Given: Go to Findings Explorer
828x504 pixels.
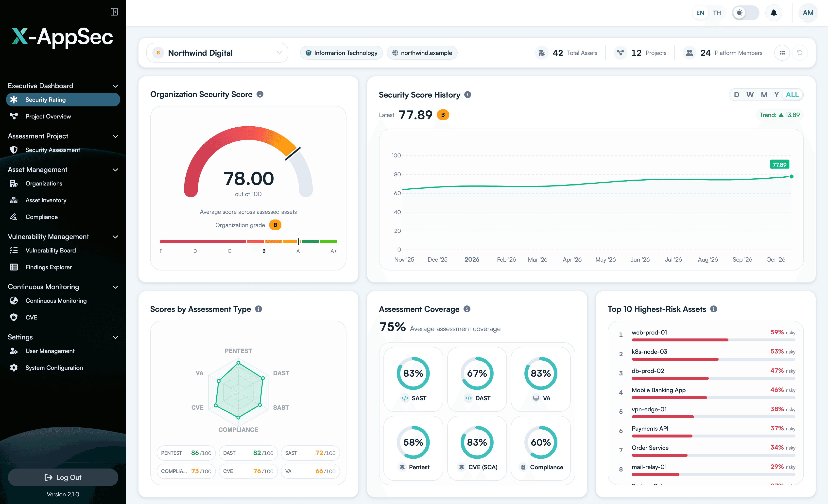Looking at the screenshot, I should click(63, 267).
